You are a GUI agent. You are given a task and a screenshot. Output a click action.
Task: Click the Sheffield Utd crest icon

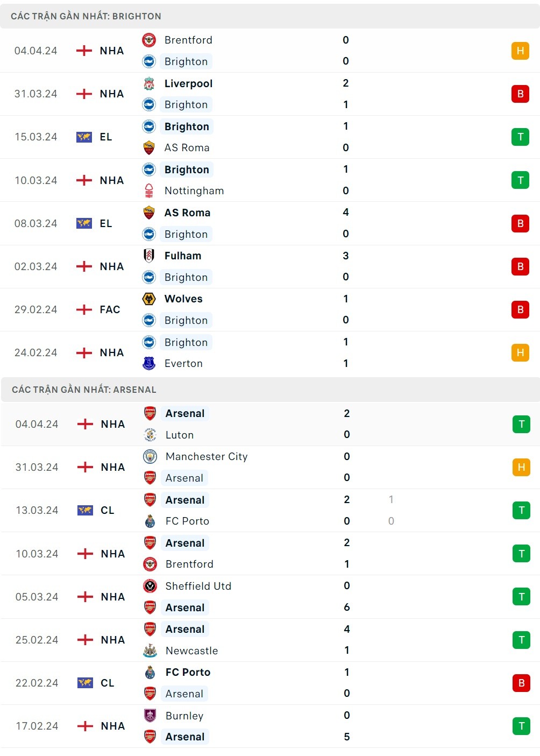coord(150,586)
